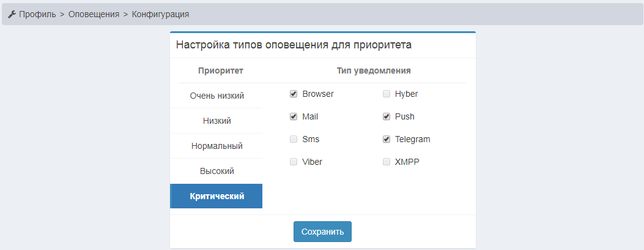Click the Тип уведомления column header
The height and width of the screenshot is (250, 644).
373,70
